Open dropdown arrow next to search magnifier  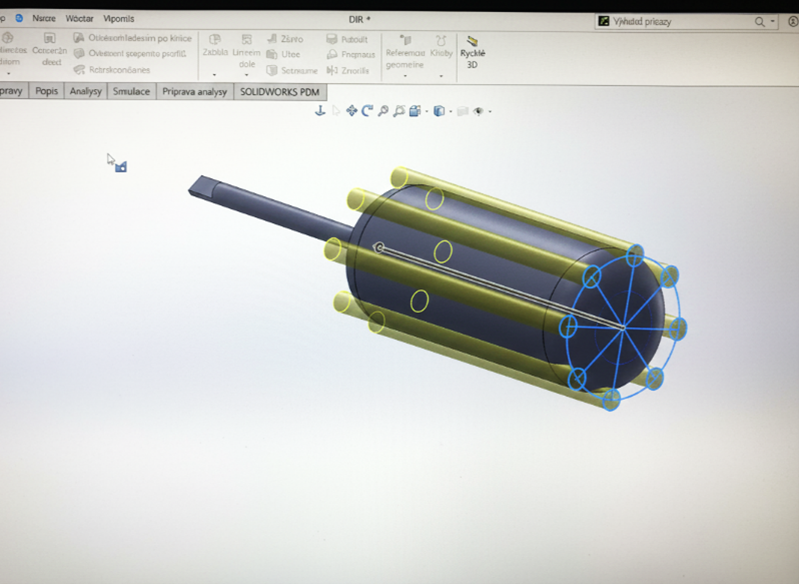pos(772,21)
